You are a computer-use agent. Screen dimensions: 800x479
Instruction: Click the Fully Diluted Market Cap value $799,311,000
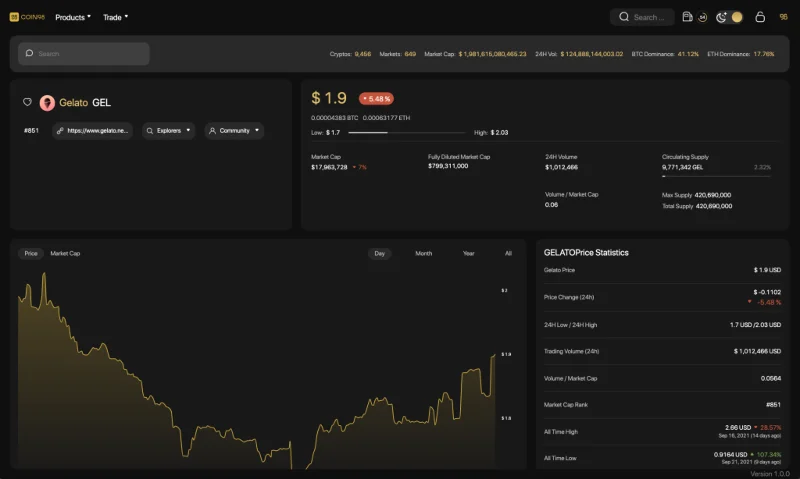point(448,166)
